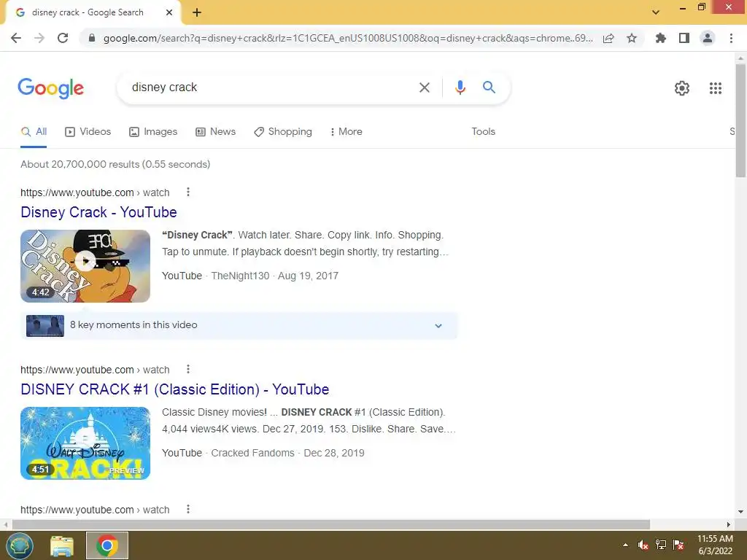Viewport: 747px width, 560px height.
Task: Share this page icon in address bar
Action: [x=608, y=39]
